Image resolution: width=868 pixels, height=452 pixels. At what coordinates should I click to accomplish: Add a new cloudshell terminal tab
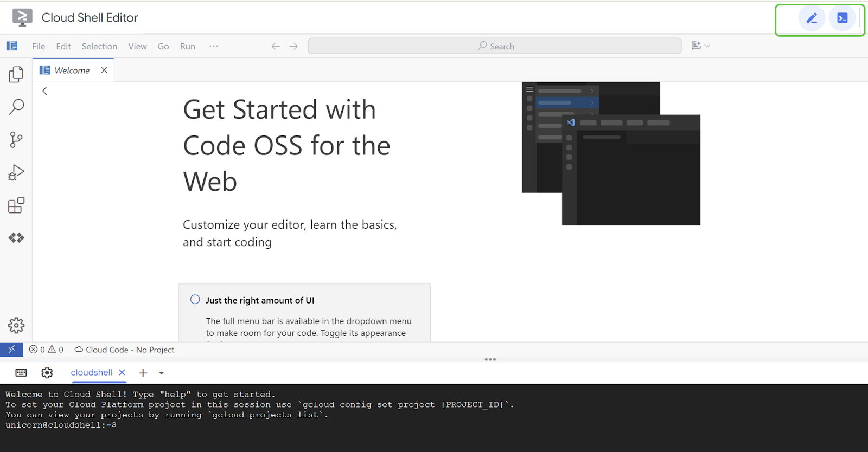(x=143, y=373)
